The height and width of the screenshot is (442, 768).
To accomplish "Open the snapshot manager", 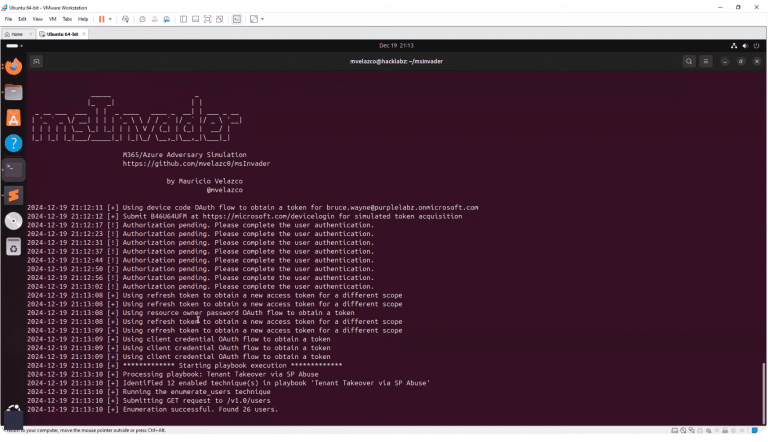I will click(x=167, y=19).
